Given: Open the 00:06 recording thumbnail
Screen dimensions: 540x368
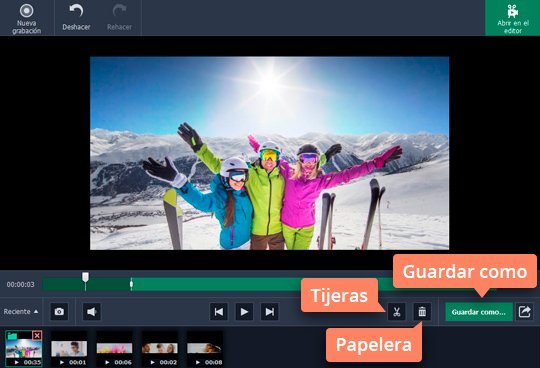Looking at the screenshot, I should click(x=114, y=348).
